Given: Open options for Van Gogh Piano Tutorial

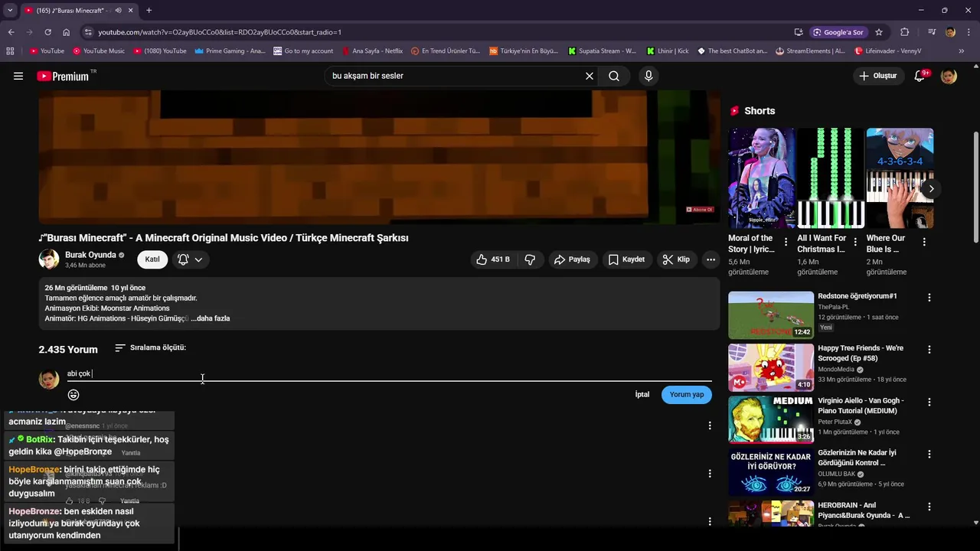Looking at the screenshot, I should pyautogui.click(x=929, y=402).
